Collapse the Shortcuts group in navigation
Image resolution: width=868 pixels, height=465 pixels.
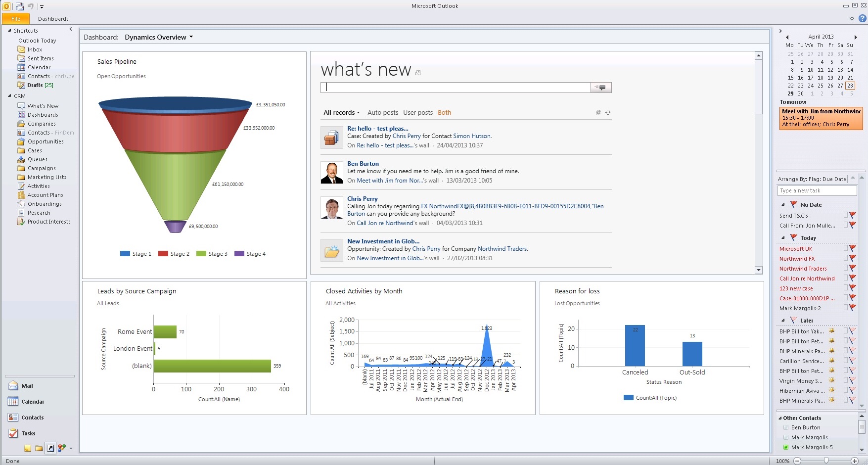point(9,31)
